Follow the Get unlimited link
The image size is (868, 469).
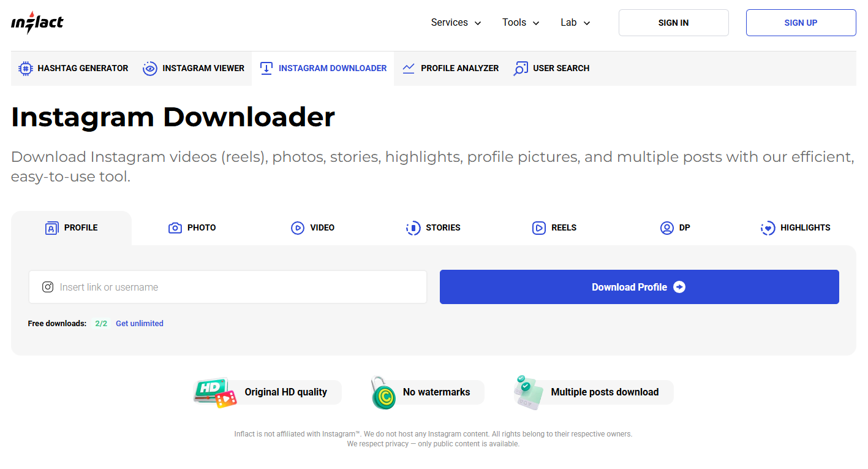(x=140, y=324)
